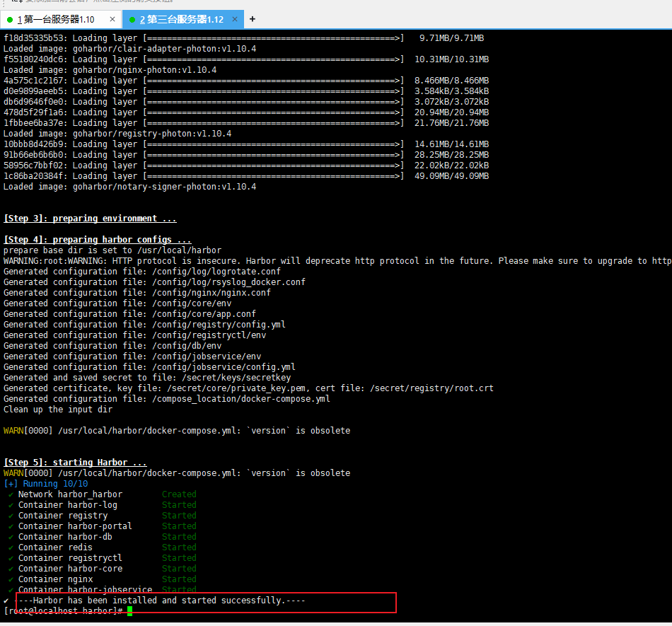Click path /config/core/app.conf
The image size is (672, 626).
click(204, 314)
